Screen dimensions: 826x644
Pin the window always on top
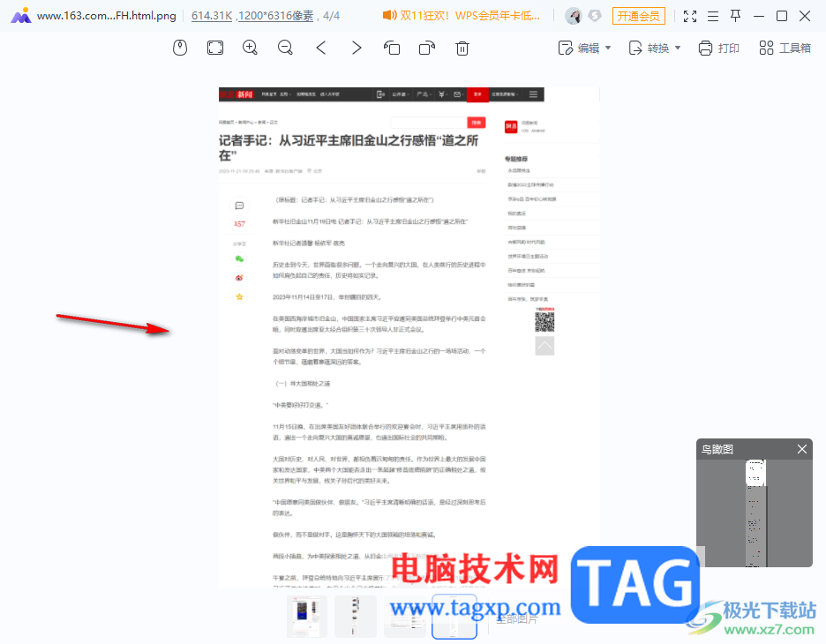pos(735,16)
